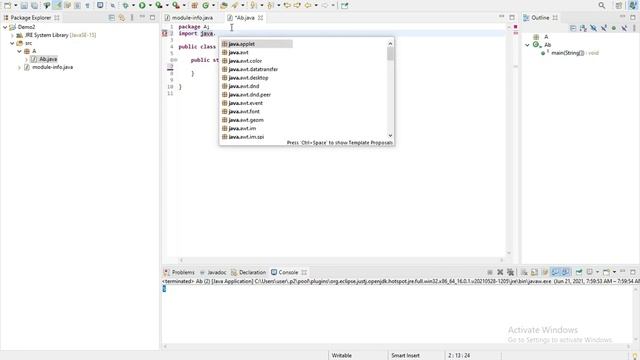This screenshot has height=360, width=640.
Task: Toggle Sort alphabetically in Outline
Action: [583, 28]
